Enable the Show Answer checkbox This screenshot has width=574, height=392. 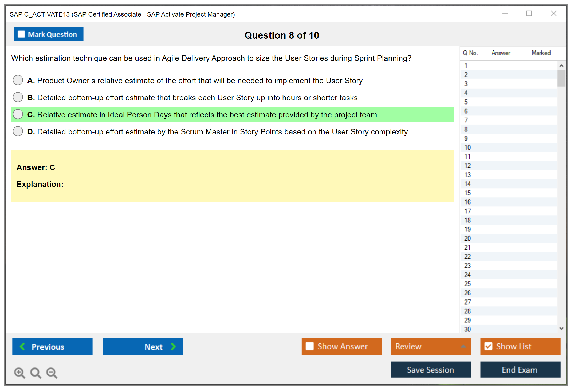point(310,346)
